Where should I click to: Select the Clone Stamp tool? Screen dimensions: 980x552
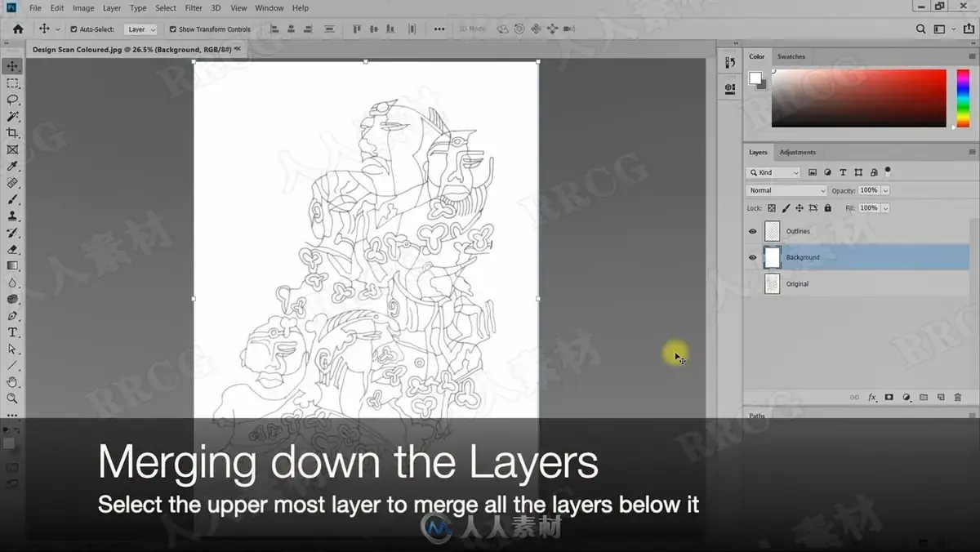pos(12,216)
